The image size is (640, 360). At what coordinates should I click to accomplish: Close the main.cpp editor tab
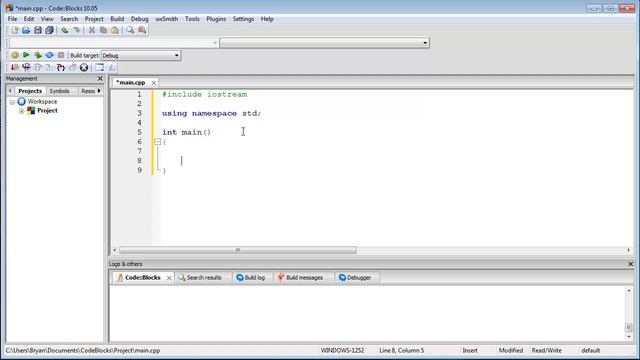click(153, 83)
